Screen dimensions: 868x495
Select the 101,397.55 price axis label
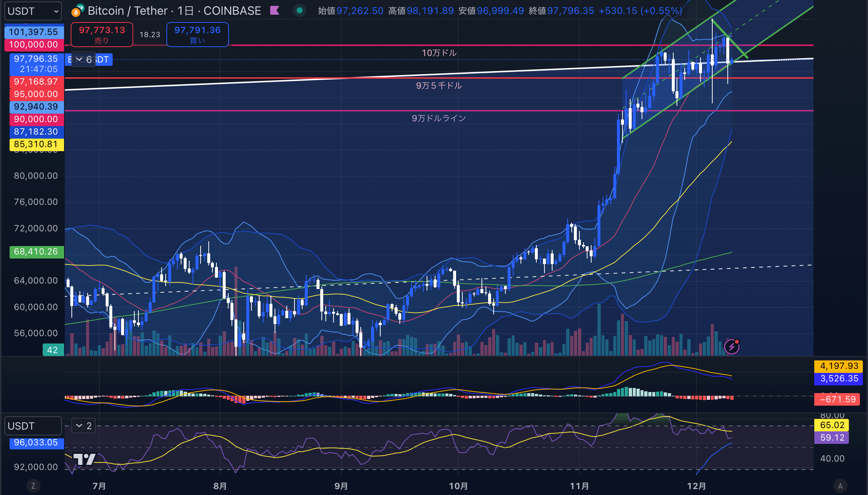[34, 32]
